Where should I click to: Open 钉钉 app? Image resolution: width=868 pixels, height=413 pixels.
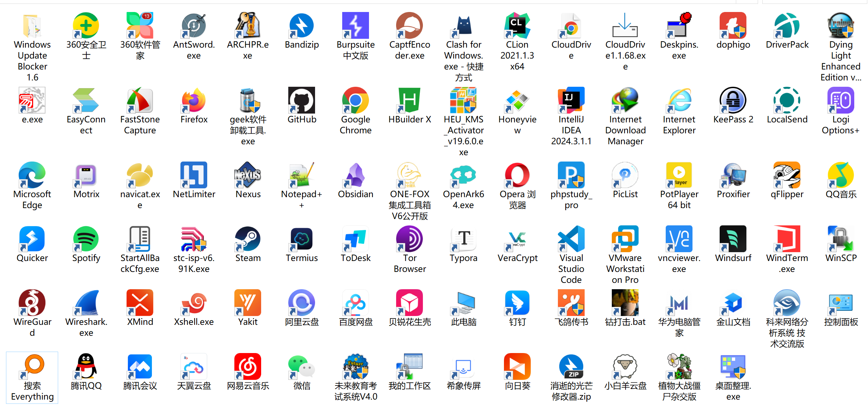pyautogui.click(x=517, y=303)
